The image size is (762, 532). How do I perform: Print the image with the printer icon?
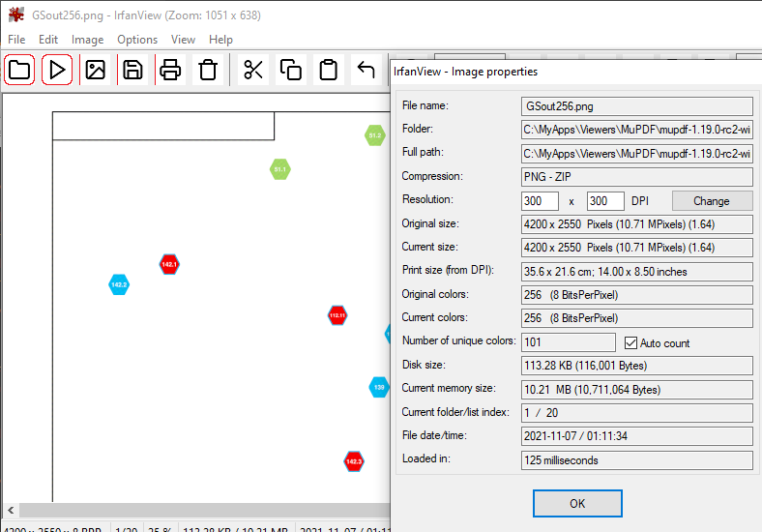[170, 70]
